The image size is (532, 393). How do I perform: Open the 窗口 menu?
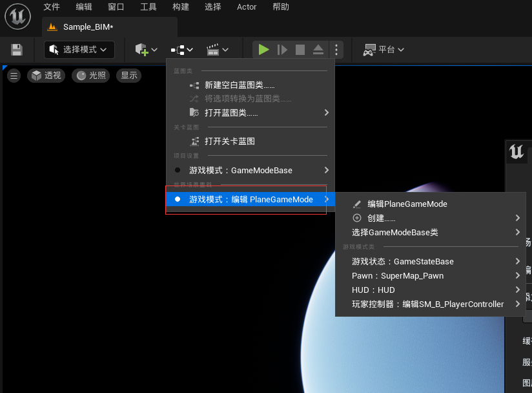pos(116,7)
